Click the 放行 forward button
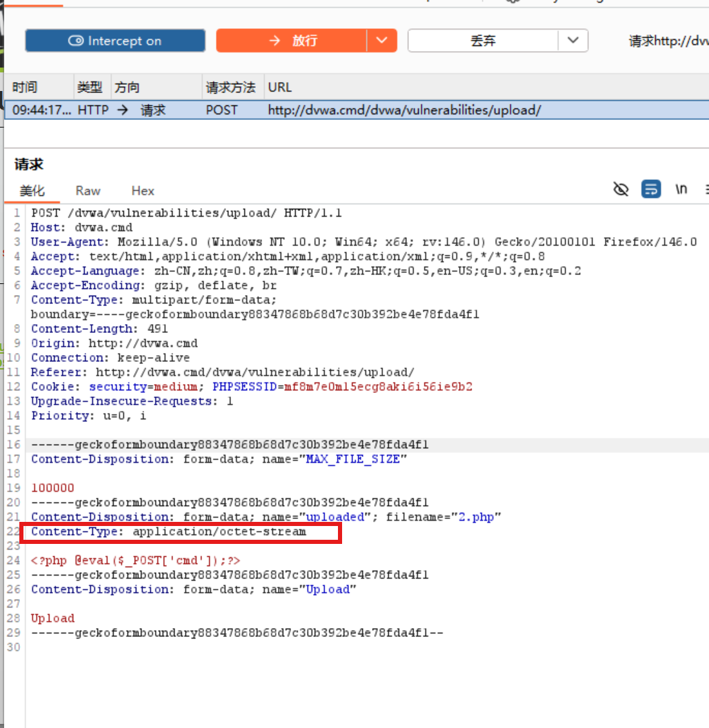 pos(291,41)
